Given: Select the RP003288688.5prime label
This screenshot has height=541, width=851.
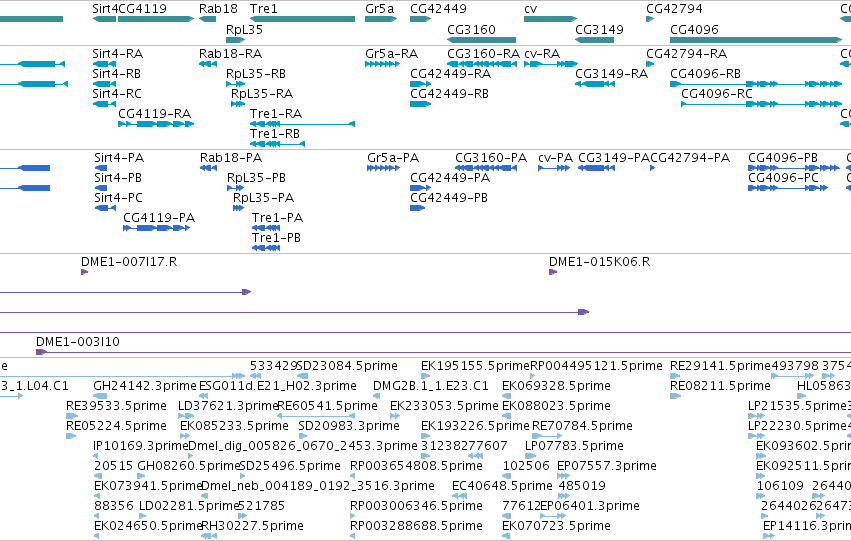Looking at the screenshot, I should [x=416, y=526].
